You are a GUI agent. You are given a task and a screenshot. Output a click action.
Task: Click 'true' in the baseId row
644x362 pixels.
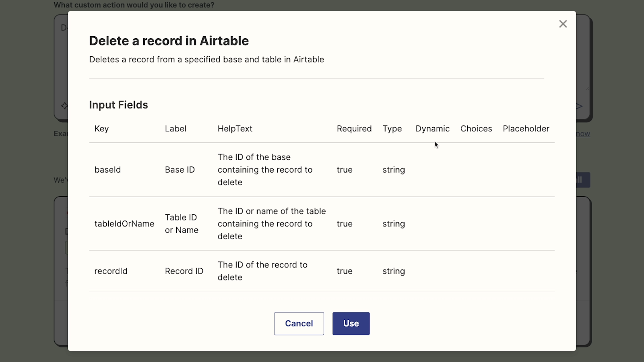pyautogui.click(x=345, y=170)
